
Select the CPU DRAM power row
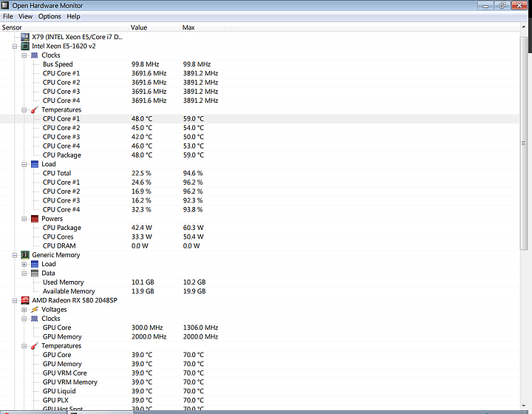tap(259, 246)
